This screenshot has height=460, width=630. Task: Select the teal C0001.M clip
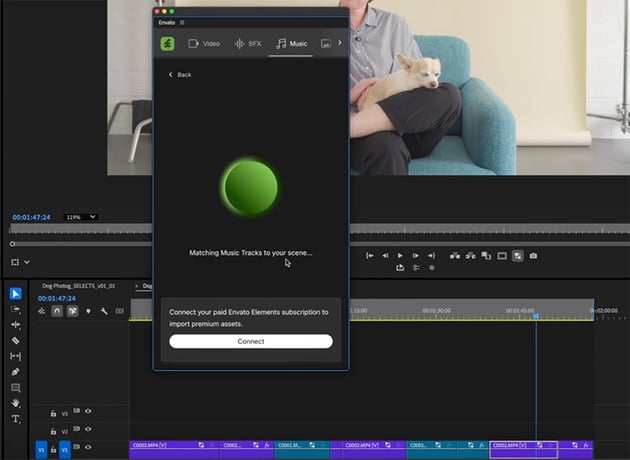coord(302,450)
